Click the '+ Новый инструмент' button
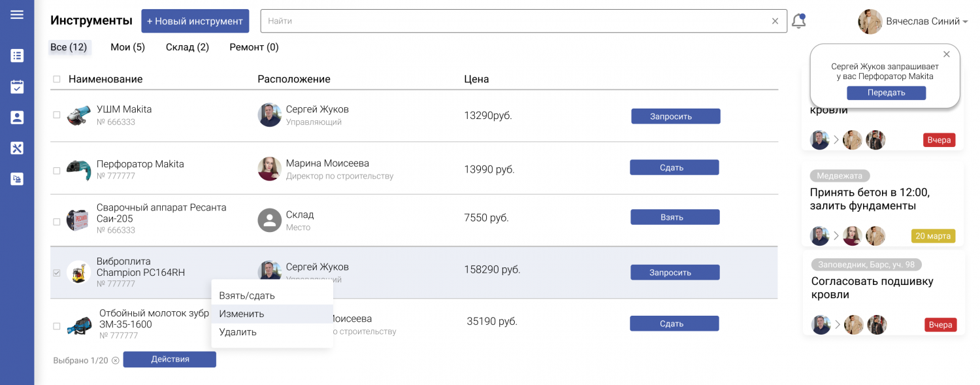The height and width of the screenshot is (385, 980). (x=195, y=21)
